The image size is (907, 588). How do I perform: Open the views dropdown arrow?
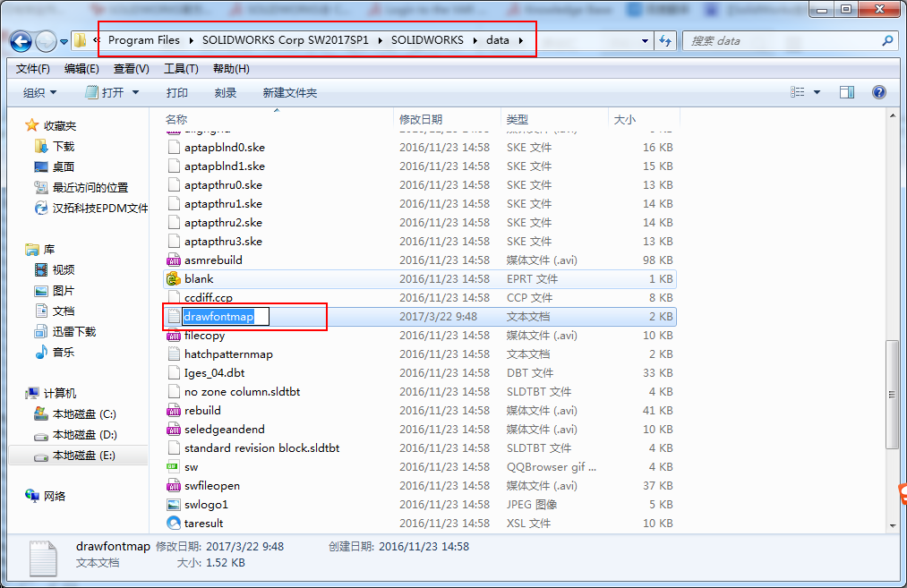coord(817,92)
